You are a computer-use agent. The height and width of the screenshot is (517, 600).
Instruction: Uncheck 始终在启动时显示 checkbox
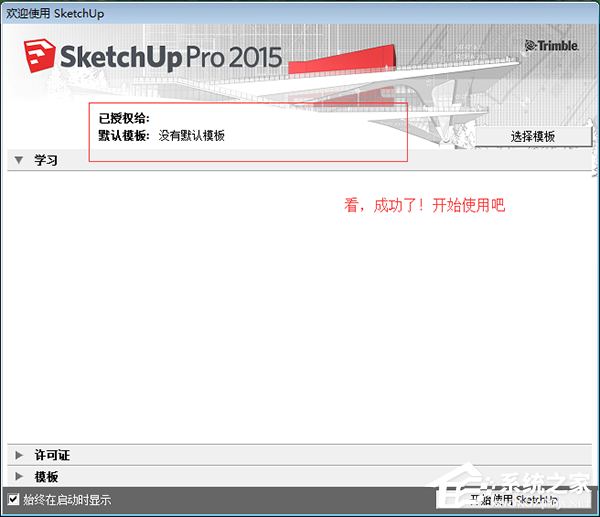point(13,499)
